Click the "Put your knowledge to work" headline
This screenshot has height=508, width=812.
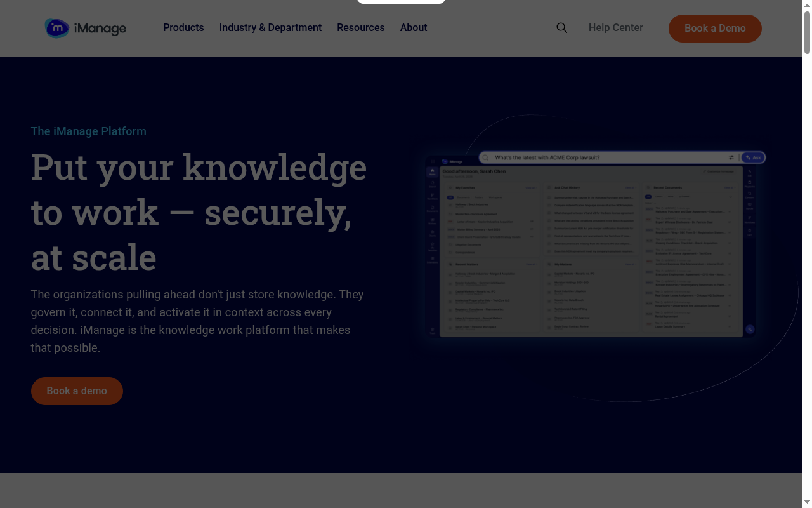[x=199, y=212]
